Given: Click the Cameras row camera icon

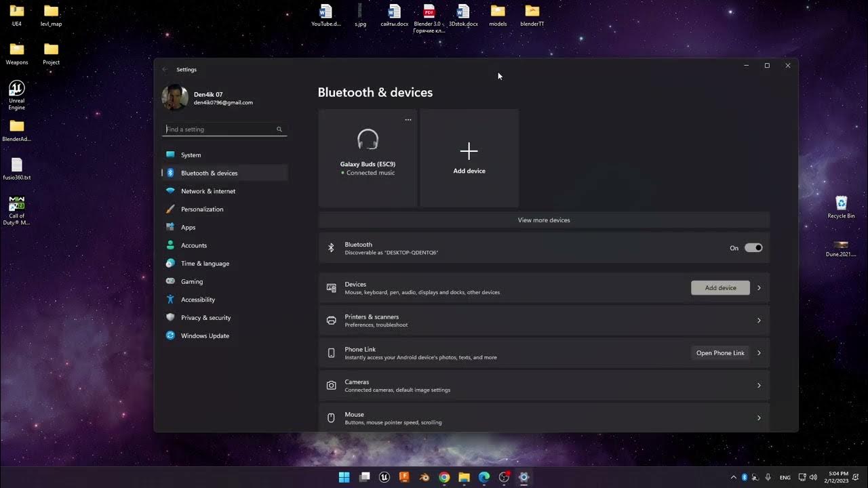Looking at the screenshot, I should pyautogui.click(x=331, y=386).
